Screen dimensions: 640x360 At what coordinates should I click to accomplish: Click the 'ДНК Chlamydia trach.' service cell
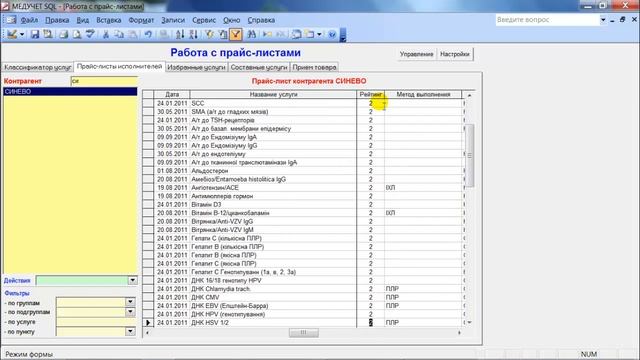click(273, 289)
